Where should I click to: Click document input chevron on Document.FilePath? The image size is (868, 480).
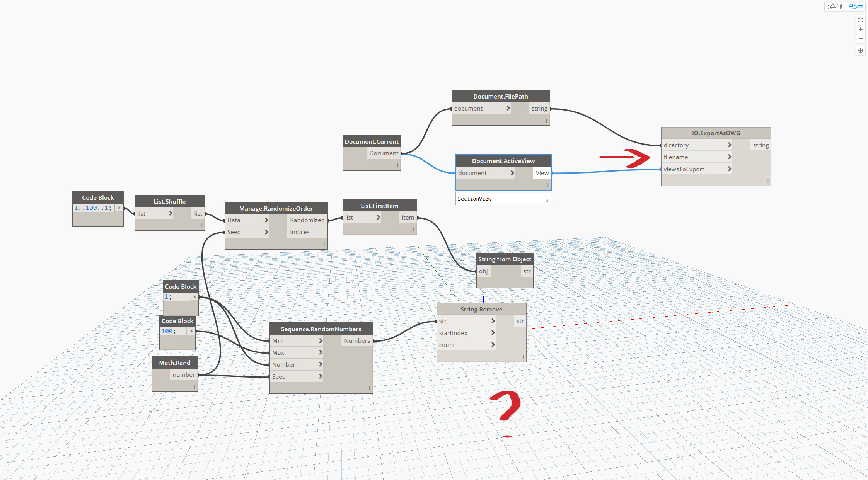point(508,108)
